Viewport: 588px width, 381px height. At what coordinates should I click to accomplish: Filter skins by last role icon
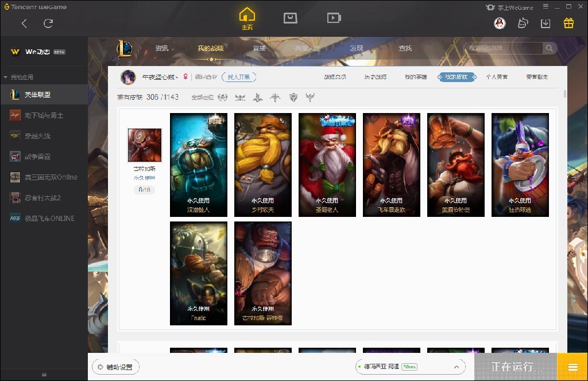310,98
